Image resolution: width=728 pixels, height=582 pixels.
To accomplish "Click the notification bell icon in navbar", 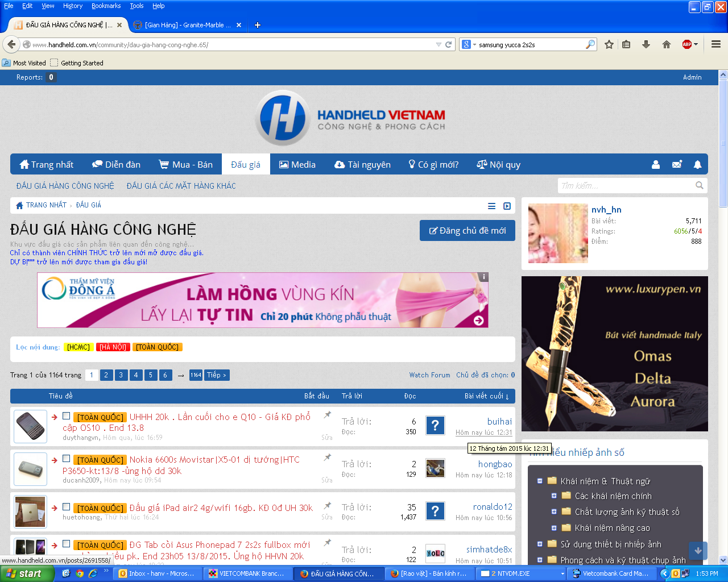I will pos(697,165).
